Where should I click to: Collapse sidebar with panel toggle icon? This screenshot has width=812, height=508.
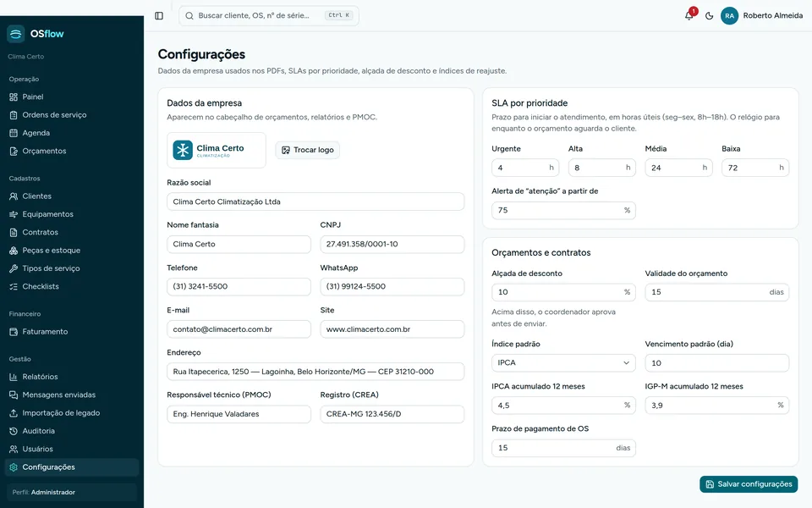click(x=159, y=15)
